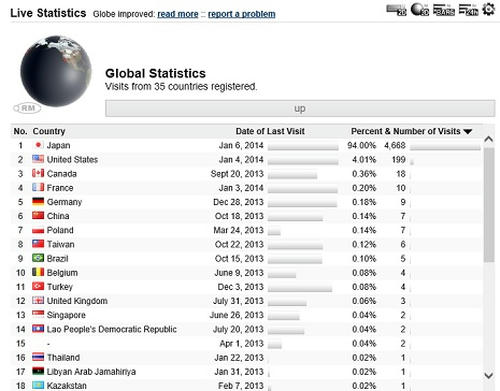This screenshot has width=500, height=391.
Task: Click the 'June 9, 2013' date cell
Action: 239,273
